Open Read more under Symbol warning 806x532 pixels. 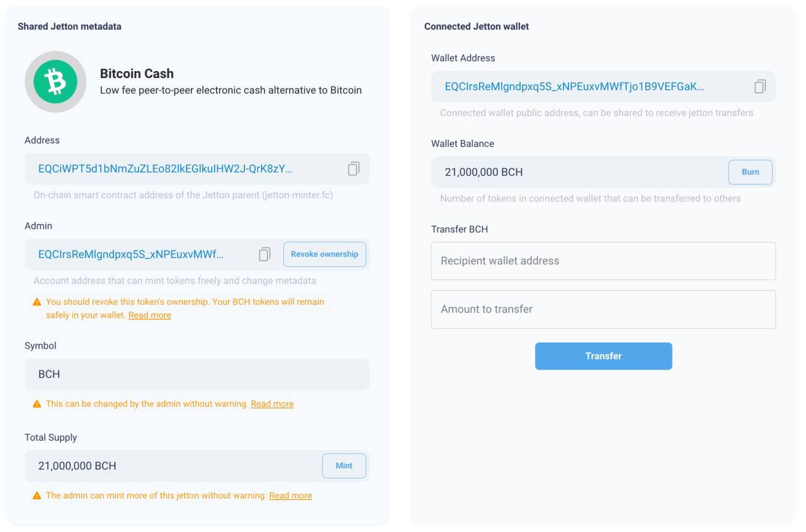tap(272, 404)
